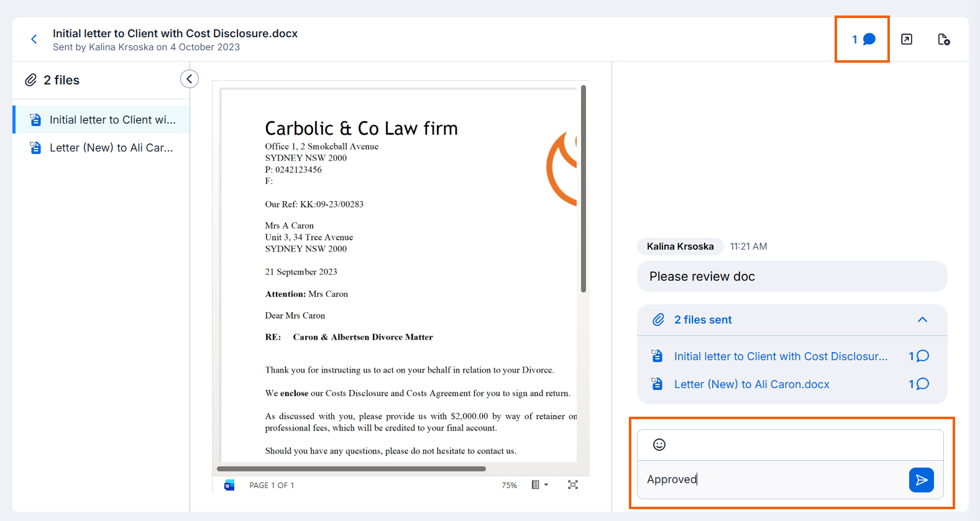The width and height of the screenshot is (980, 521).
Task: Go back using the left arrow
Action: click(34, 39)
